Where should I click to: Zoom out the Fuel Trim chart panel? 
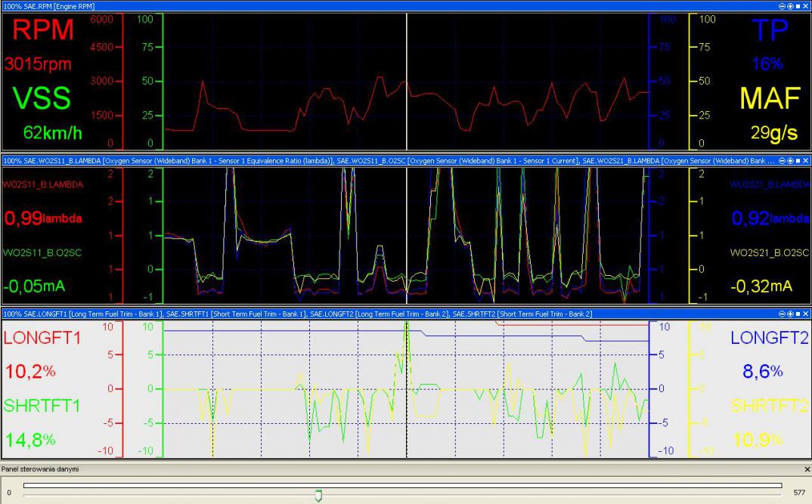(782, 314)
